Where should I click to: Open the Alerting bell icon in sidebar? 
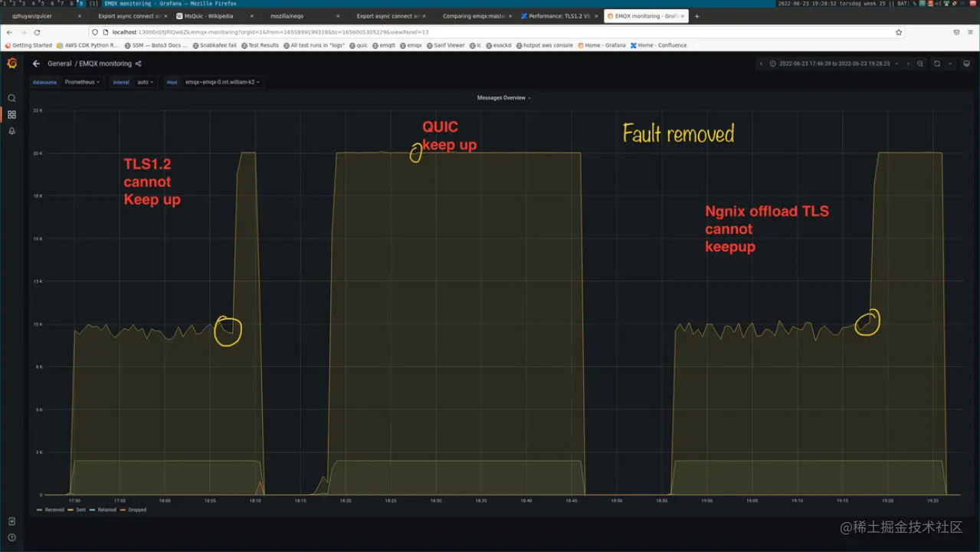[11, 131]
